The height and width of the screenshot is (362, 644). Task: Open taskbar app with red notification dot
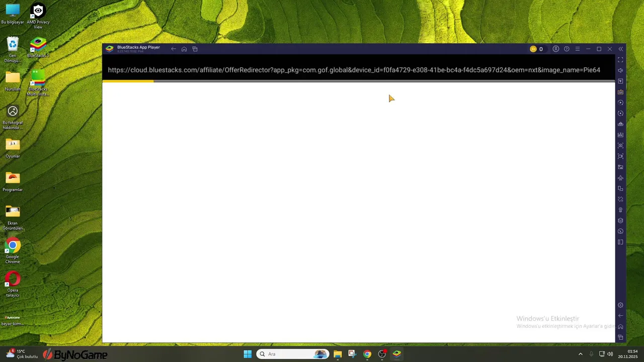pyautogui.click(x=382, y=354)
